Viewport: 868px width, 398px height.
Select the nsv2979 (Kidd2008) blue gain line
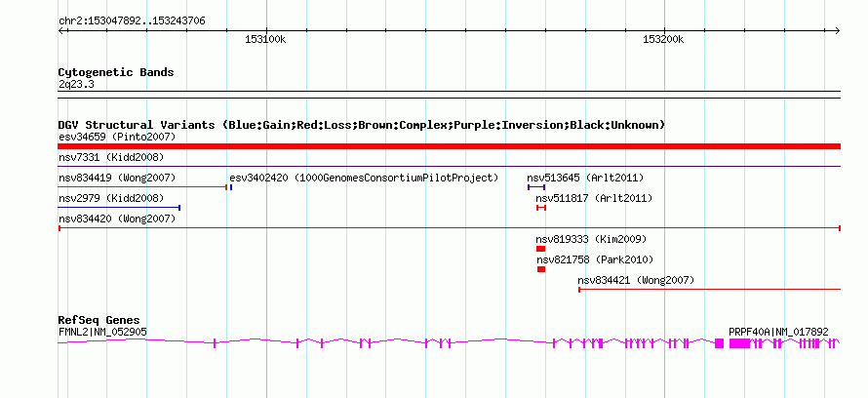tap(119, 208)
